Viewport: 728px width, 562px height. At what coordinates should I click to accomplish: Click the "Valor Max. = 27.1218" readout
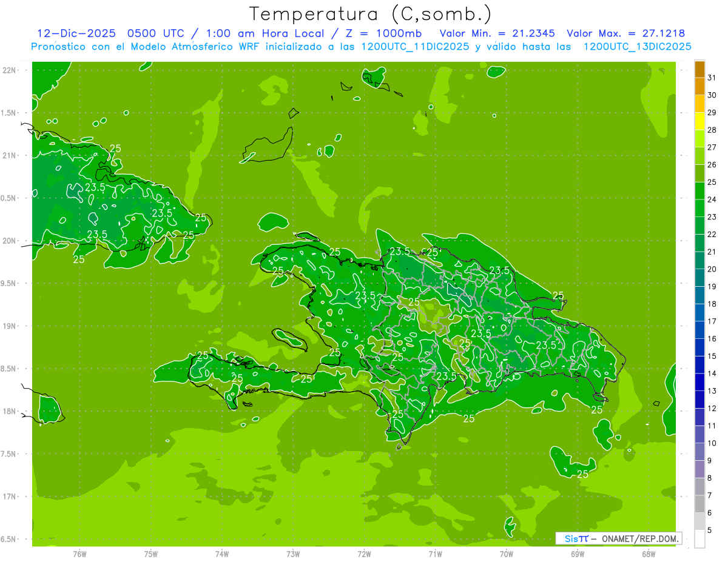coord(626,33)
